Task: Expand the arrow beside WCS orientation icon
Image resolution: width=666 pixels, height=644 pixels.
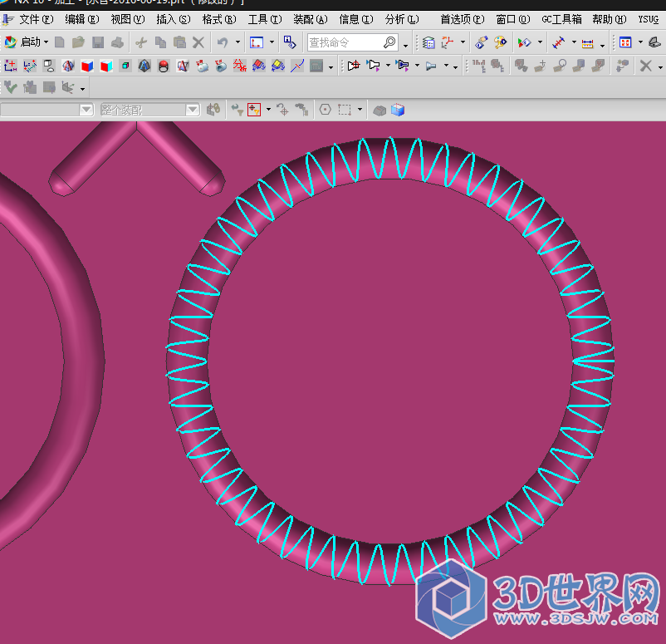Action: (x=463, y=42)
